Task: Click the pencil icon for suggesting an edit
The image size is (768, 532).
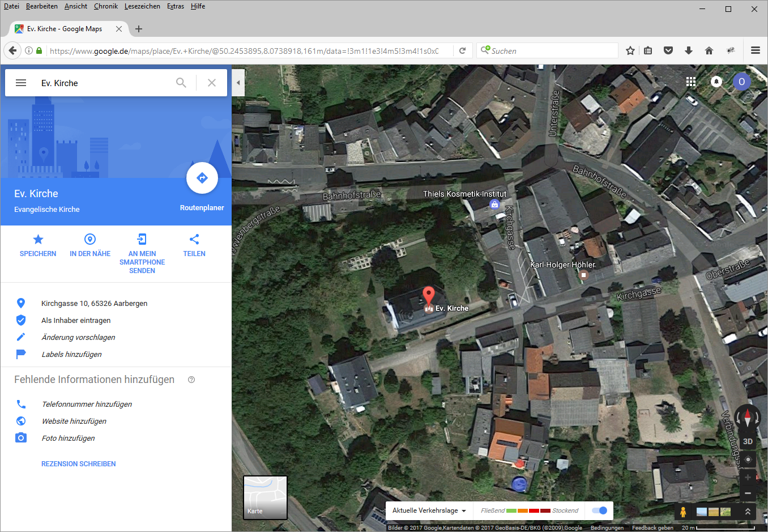Action: tap(21, 337)
